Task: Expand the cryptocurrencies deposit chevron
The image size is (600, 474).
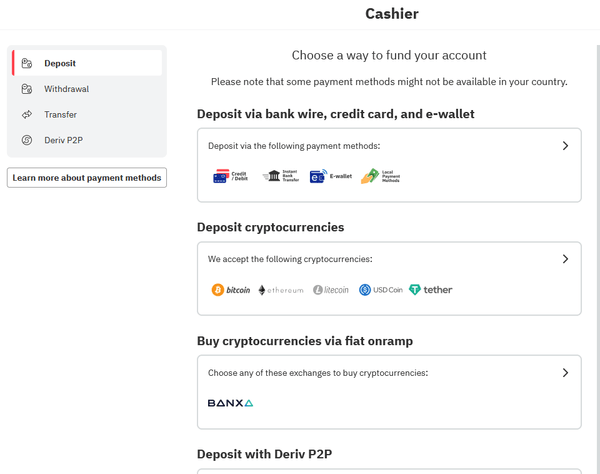Action: pyautogui.click(x=565, y=259)
